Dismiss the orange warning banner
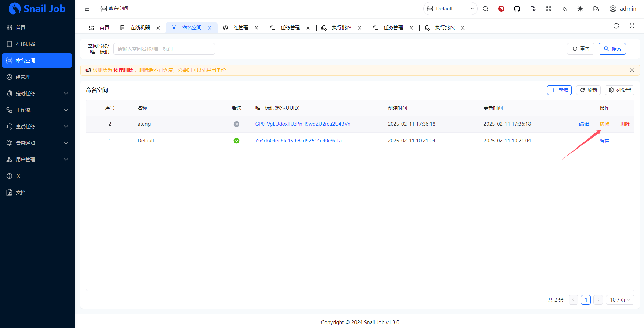This screenshot has width=644, height=328. click(632, 70)
